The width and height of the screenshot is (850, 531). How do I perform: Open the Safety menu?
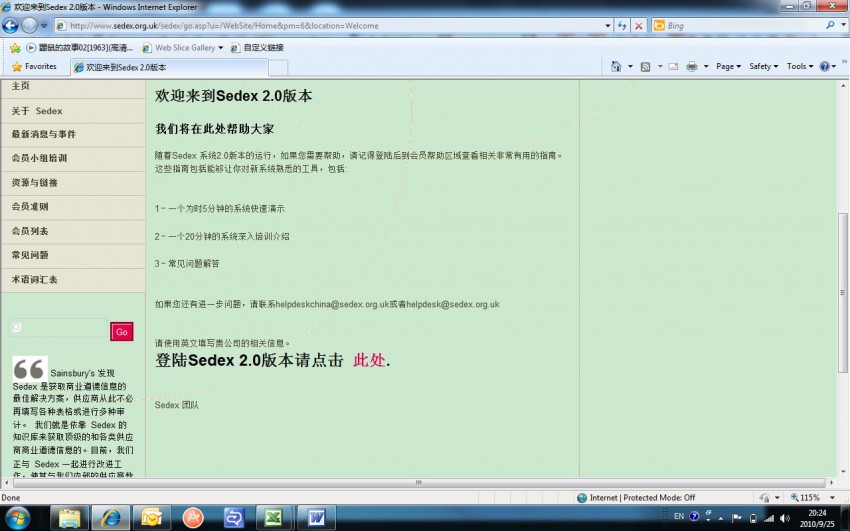click(x=763, y=67)
